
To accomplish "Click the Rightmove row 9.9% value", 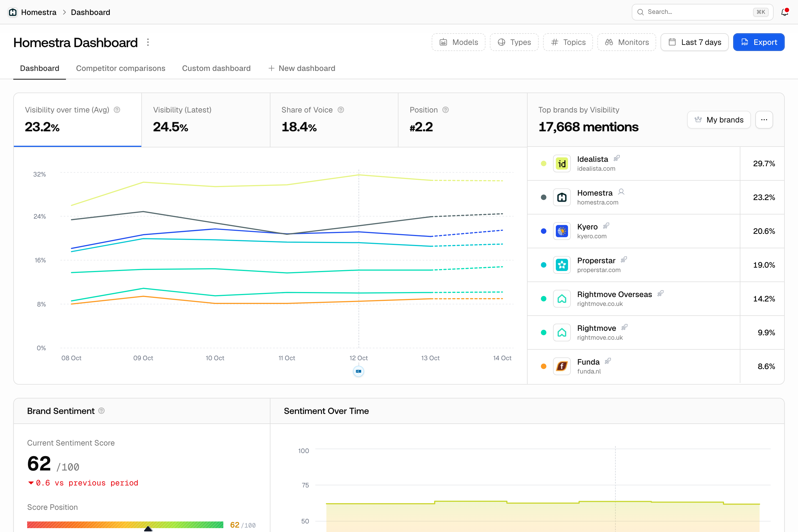I will [x=766, y=332].
